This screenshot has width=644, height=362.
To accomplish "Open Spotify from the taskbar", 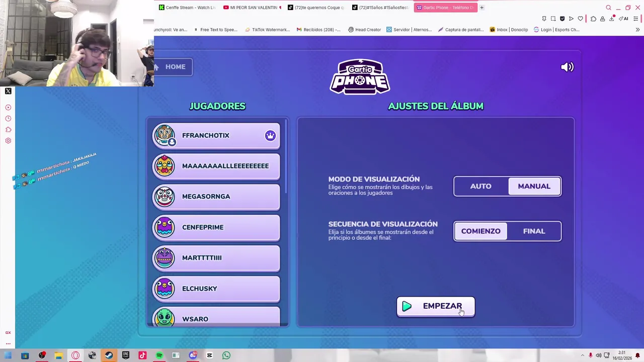I will click(159, 356).
